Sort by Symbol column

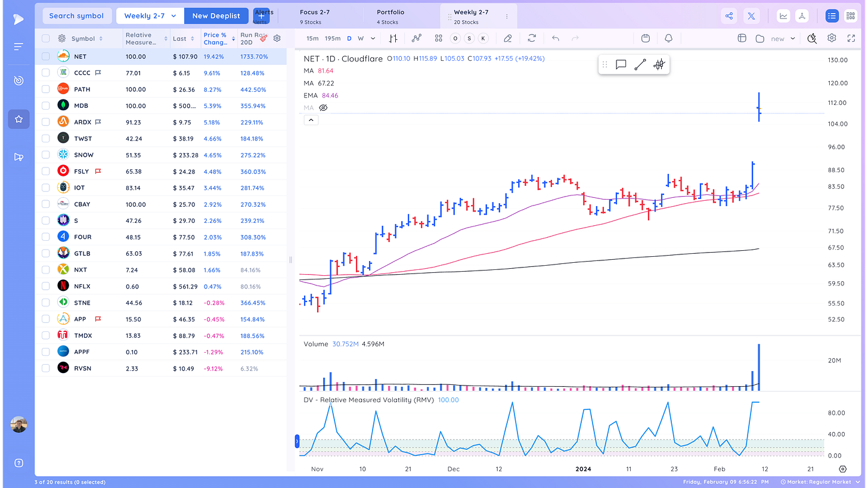(87, 38)
